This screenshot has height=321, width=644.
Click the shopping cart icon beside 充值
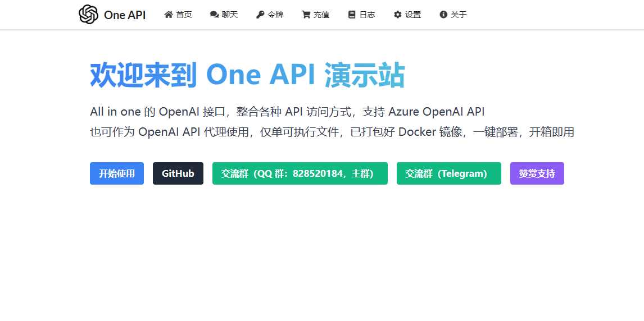coord(306,15)
